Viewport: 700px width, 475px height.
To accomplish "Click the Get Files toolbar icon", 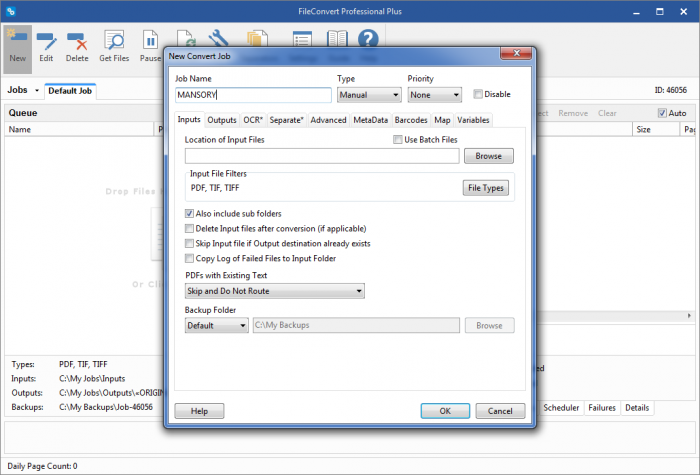I will 114,47.
